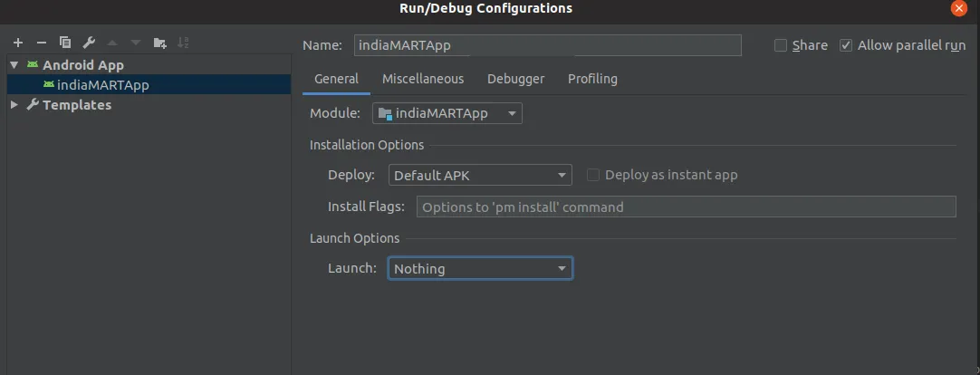Expand the Templates tree node

pyautogui.click(x=14, y=104)
